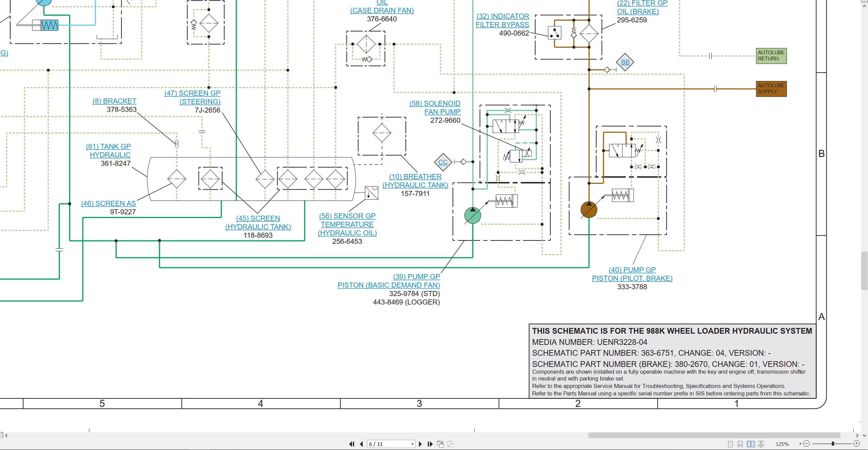Click part number 9T-9227
The height and width of the screenshot is (450, 868).
point(123,212)
